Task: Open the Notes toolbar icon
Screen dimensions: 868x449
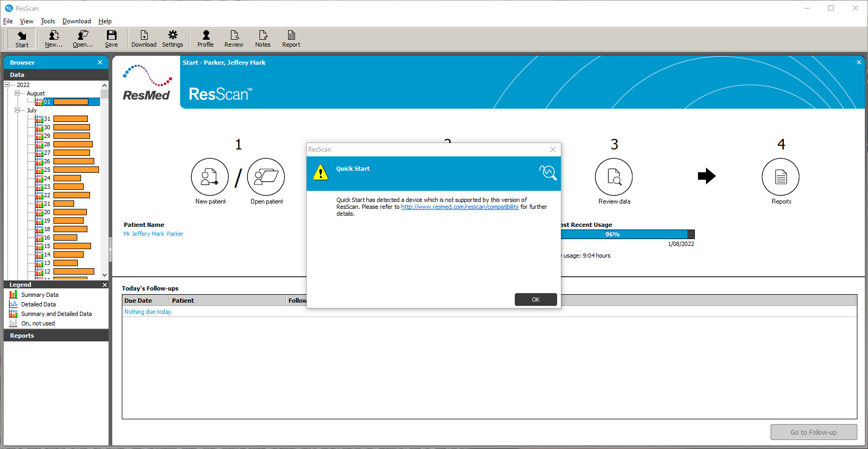Action: (x=263, y=39)
